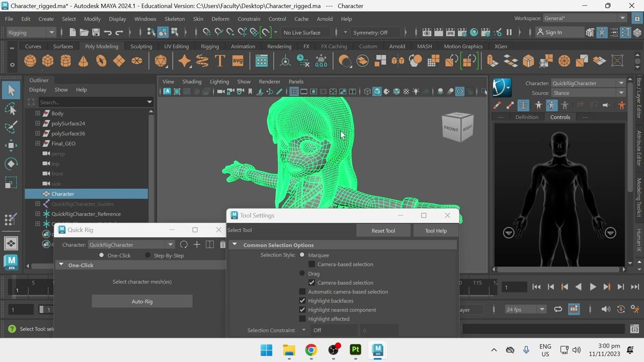Select Marquee selection style
644x362 pixels.
coord(302,255)
